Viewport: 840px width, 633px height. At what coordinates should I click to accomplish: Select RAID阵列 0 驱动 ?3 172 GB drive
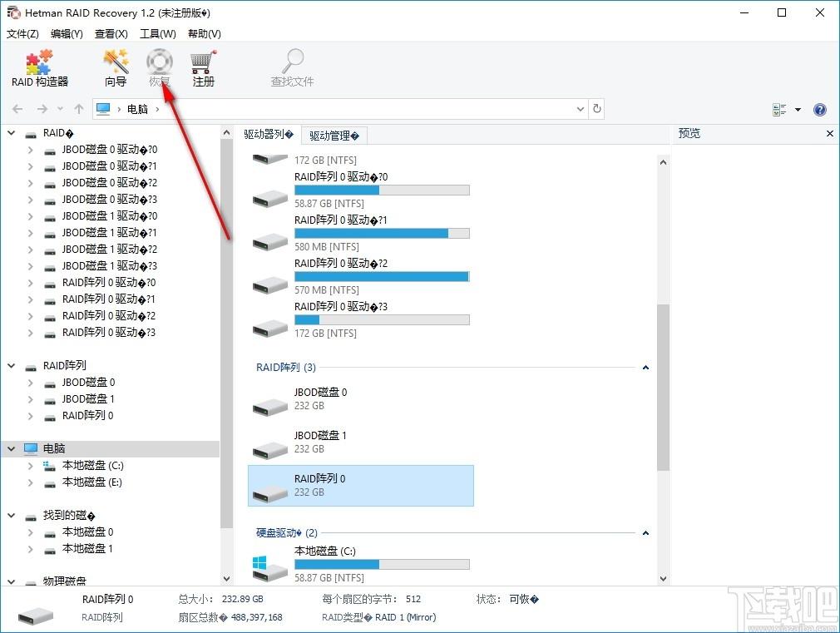361,320
